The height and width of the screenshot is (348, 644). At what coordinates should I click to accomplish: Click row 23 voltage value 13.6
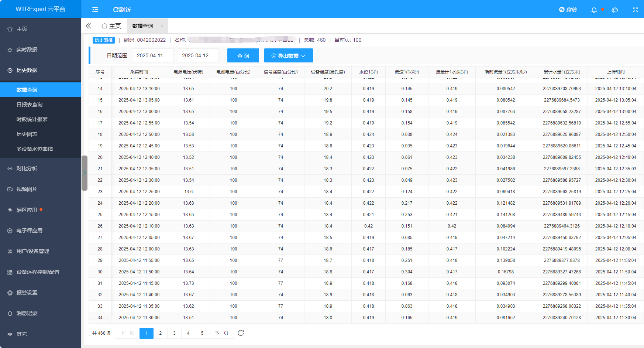[188, 192]
